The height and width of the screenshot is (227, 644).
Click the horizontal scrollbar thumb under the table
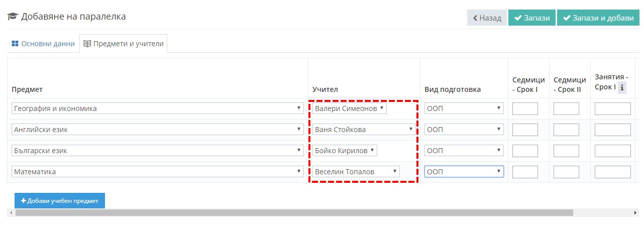pyautogui.click(x=294, y=213)
